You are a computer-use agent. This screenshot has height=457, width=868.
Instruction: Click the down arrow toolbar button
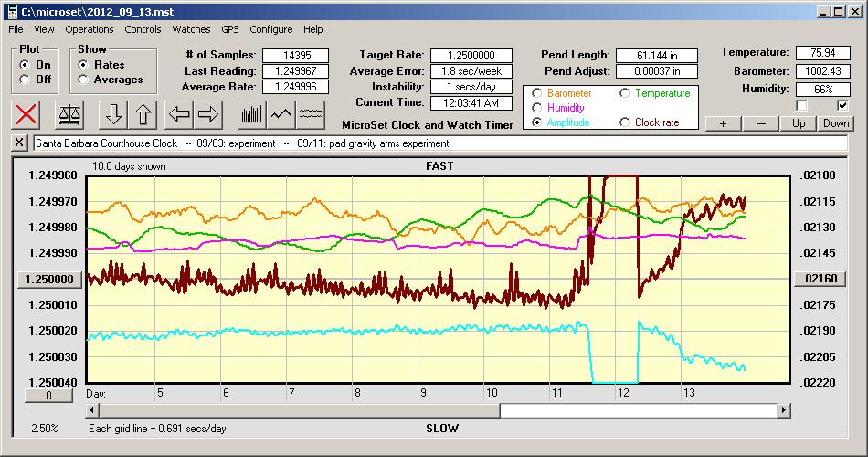tap(113, 114)
